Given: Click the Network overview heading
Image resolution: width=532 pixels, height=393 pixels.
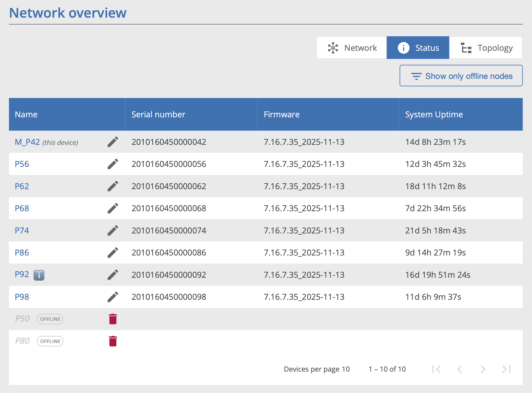Looking at the screenshot, I should pos(68,13).
